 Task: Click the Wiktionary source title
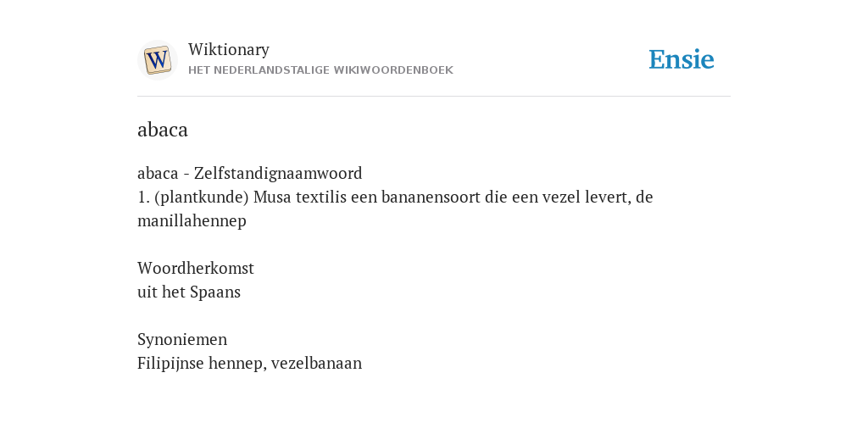tap(229, 49)
